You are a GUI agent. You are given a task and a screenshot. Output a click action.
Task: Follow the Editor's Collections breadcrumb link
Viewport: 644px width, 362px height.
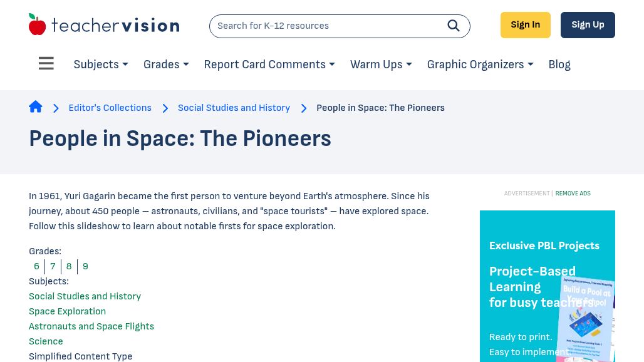[x=110, y=108]
